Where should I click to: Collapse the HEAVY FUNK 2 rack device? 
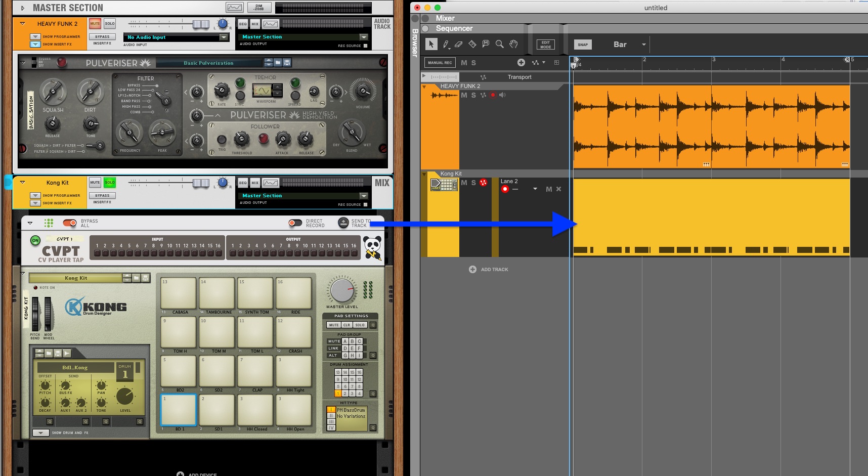pos(22,23)
